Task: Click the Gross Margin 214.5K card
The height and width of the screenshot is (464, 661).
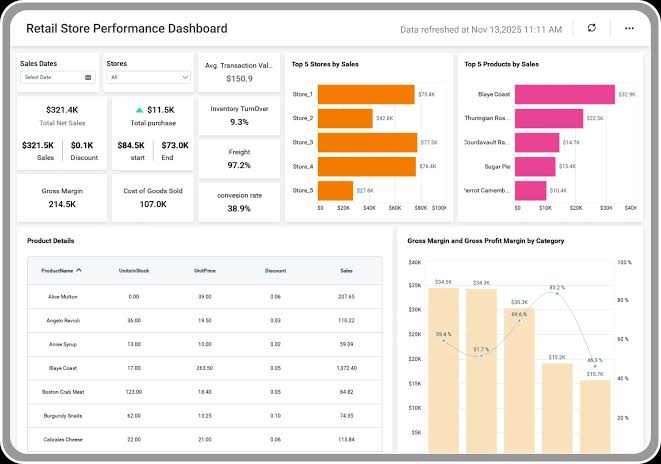Action: (62, 198)
